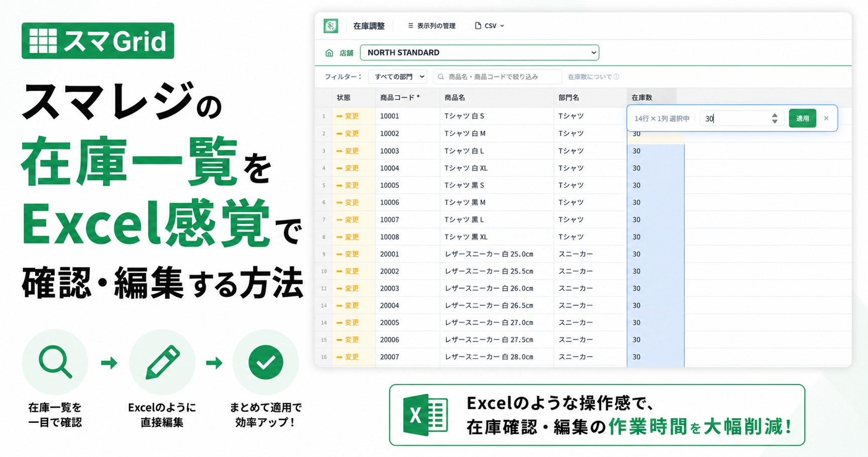Expand the すべての部門 filter dropdown
The image size is (868, 457).
point(398,77)
